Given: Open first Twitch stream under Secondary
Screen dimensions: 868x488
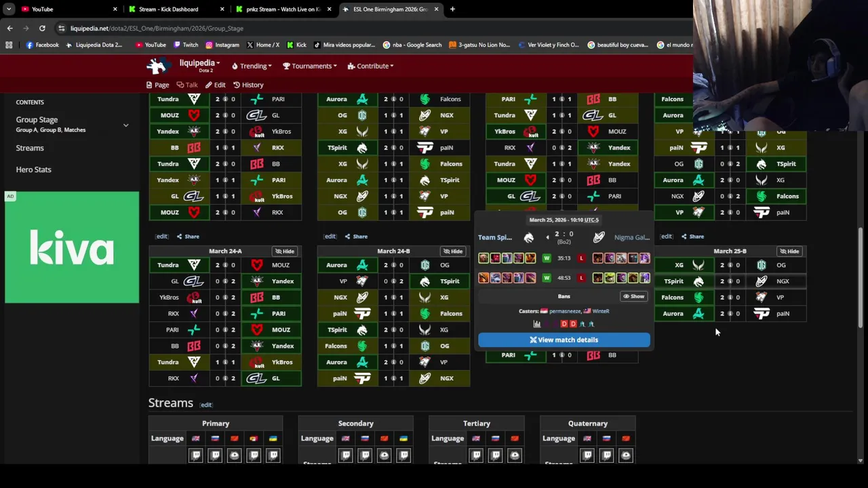Looking at the screenshot, I should click(345, 455).
